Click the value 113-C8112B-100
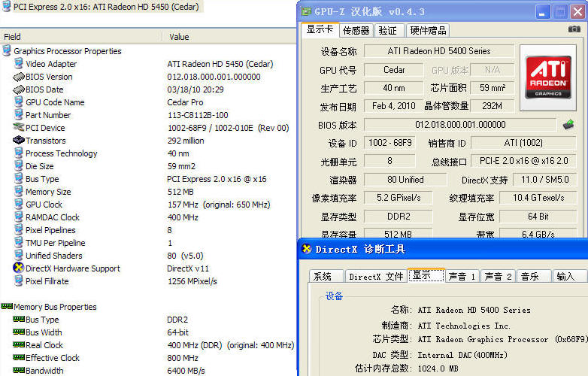588x376 pixels. [198, 115]
